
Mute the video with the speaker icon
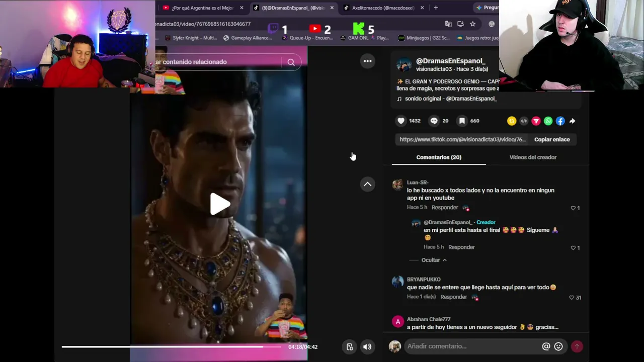tap(367, 346)
